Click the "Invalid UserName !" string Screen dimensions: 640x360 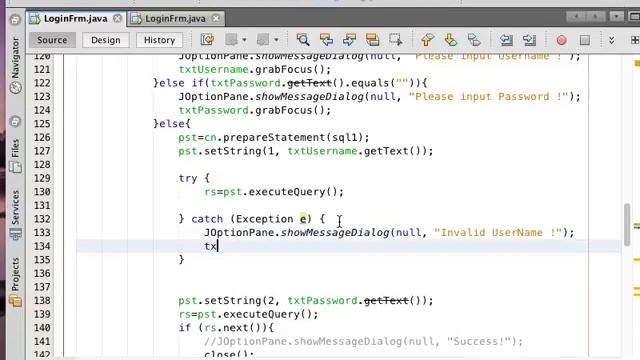[498, 233]
